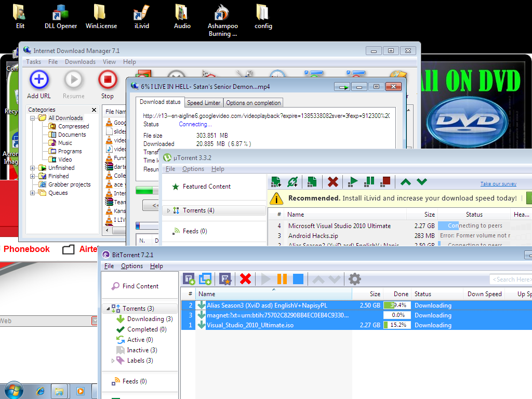Click add torrent from URL icon in BitTorrent
532x399 pixels.
(205, 279)
